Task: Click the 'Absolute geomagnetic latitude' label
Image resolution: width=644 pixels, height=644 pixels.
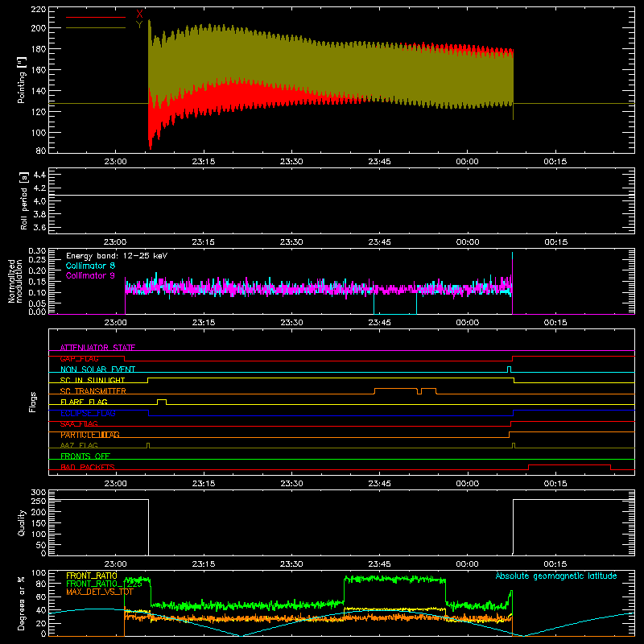Action: coord(556,576)
